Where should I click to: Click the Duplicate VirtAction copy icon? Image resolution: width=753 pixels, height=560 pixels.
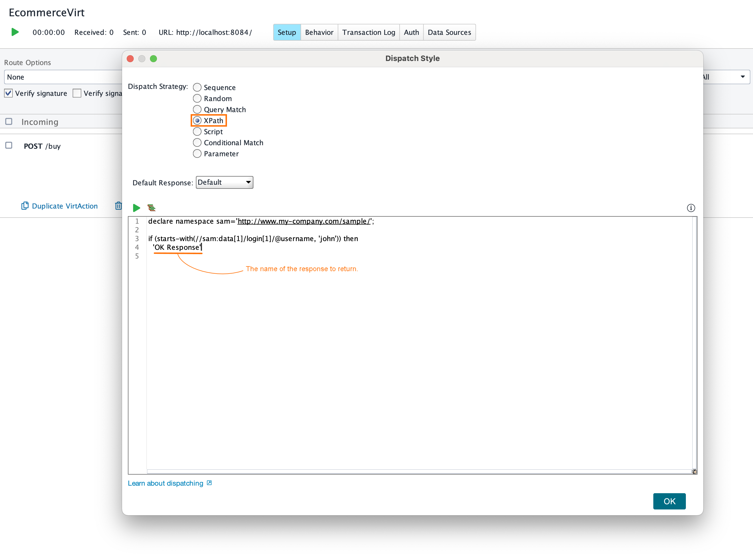point(25,205)
